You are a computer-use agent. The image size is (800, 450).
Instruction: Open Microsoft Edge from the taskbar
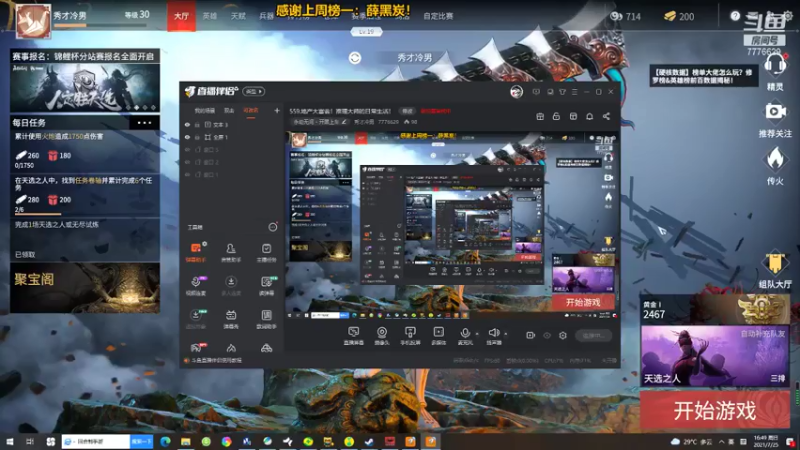coord(165,441)
